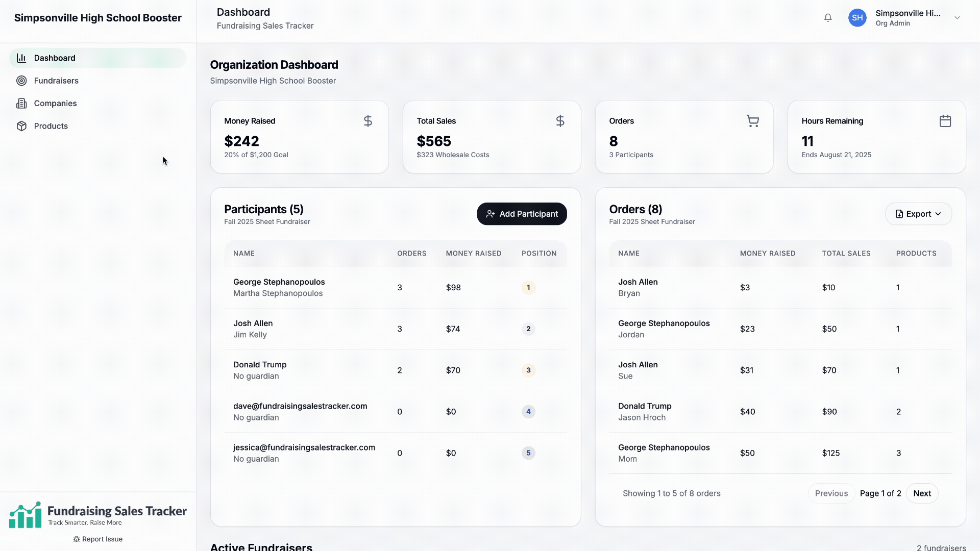Open the Export dropdown

(918, 214)
